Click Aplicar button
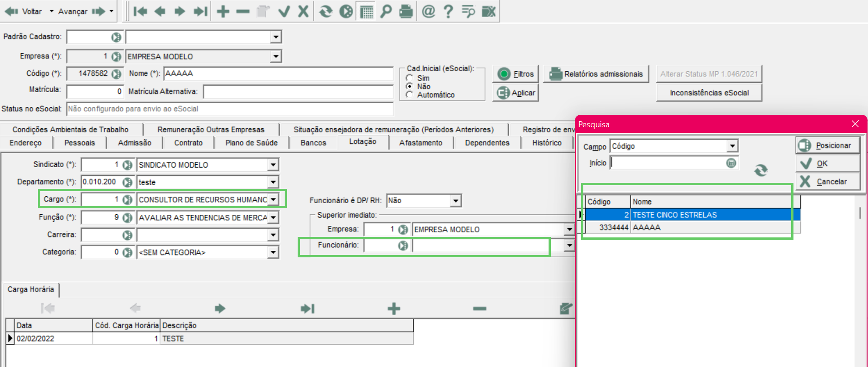Screen dimensions: 868x367 pos(516,93)
